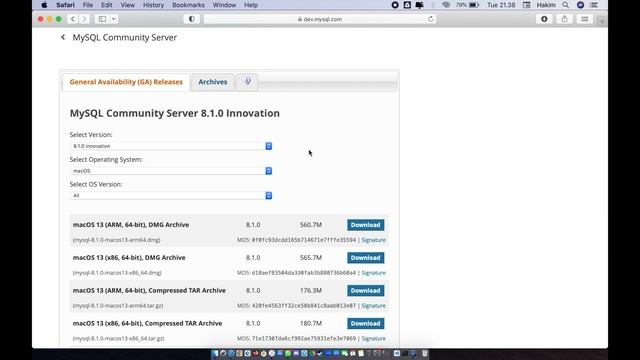Switch to the Archives tab

click(213, 82)
